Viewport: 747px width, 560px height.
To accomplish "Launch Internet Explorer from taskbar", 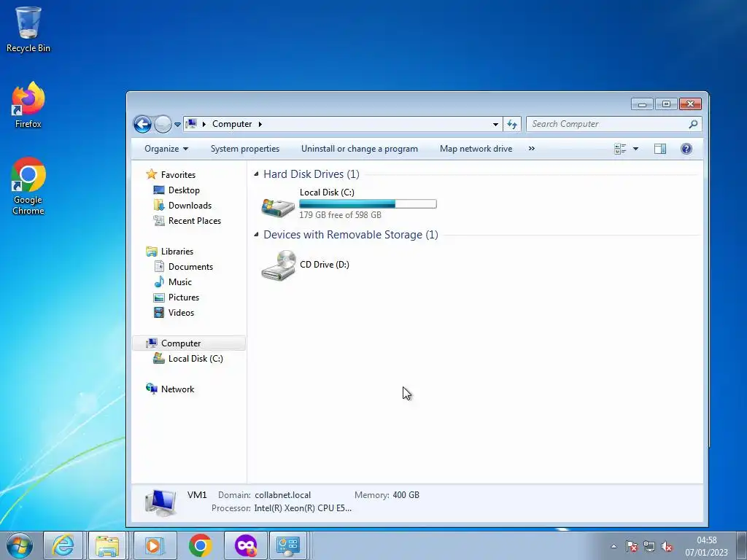I will 63,545.
